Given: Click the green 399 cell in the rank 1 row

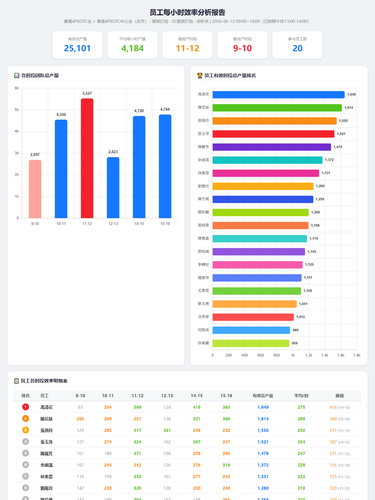Looking at the screenshot, I should click(137, 407).
